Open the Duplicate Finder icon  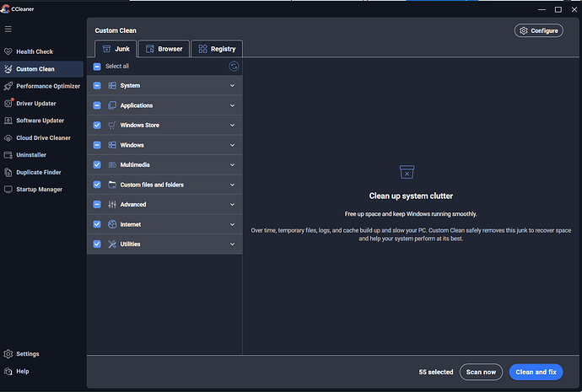(x=8, y=173)
